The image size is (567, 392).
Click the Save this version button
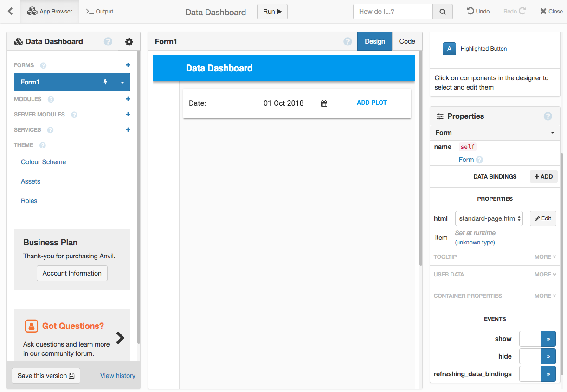point(46,376)
